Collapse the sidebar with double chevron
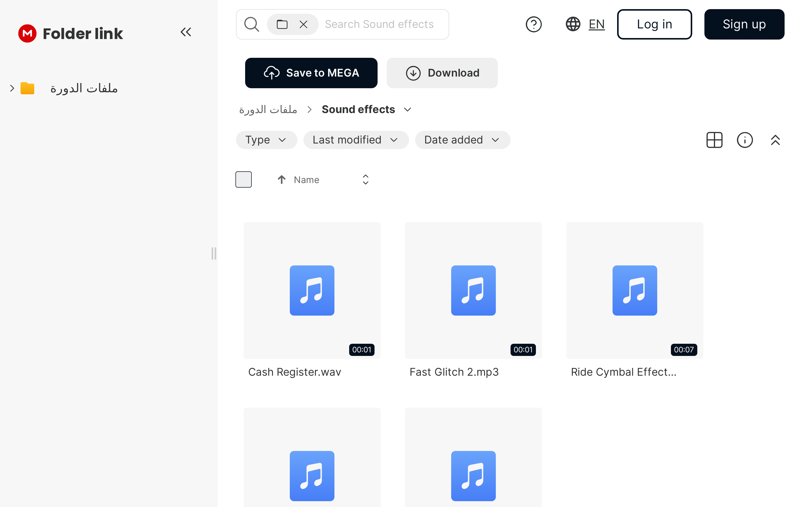812x507 pixels. (185, 32)
